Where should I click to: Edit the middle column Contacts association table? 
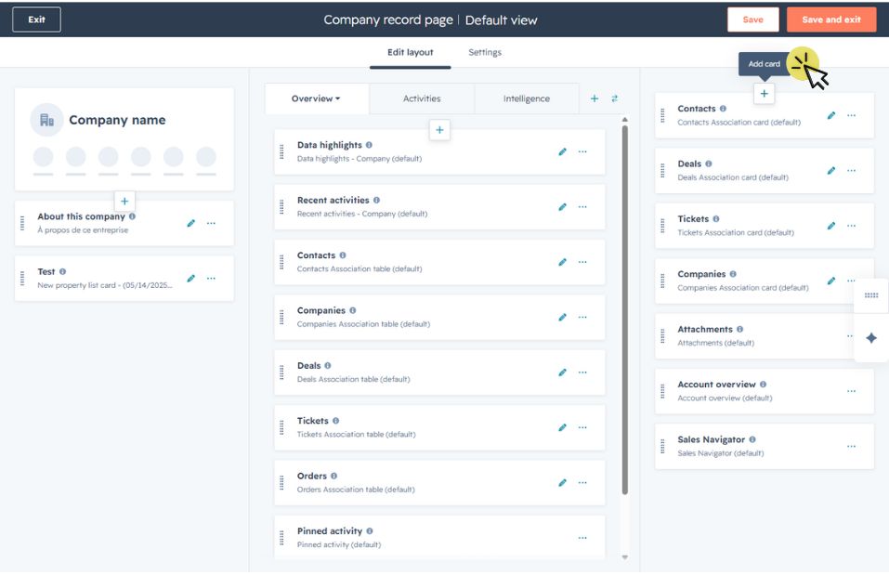[x=562, y=262]
